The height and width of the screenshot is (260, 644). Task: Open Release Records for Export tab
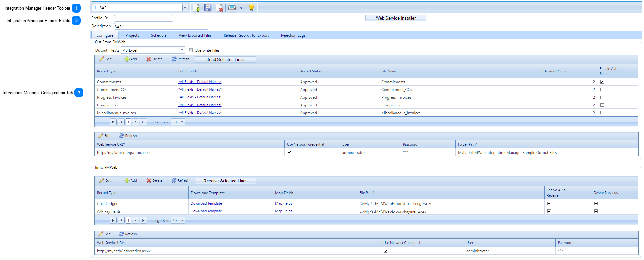point(246,35)
